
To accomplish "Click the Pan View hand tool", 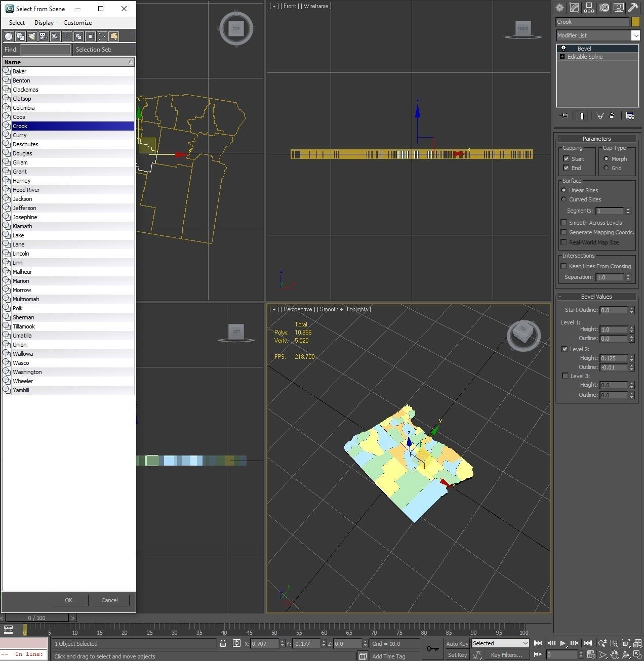I will (614, 655).
